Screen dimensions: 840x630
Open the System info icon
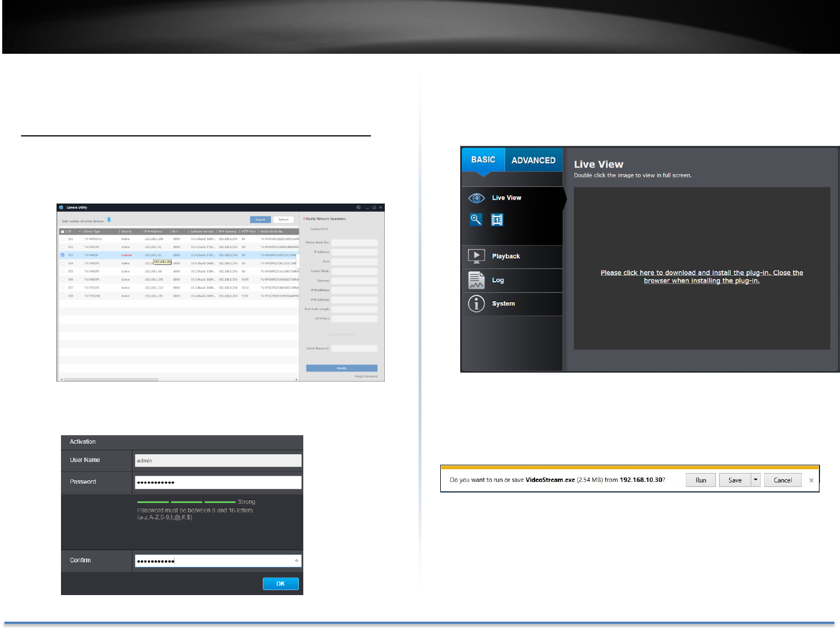click(x=476, y=304)
